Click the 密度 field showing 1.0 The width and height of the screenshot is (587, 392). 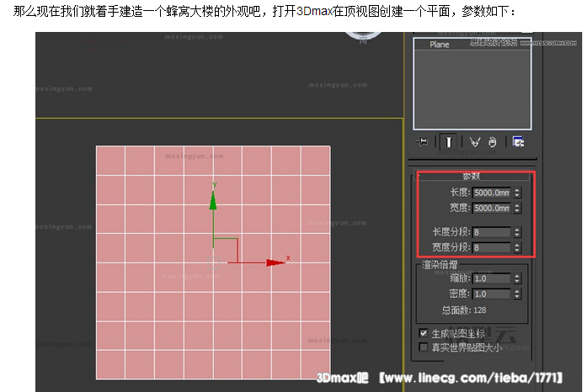point(492,294)
